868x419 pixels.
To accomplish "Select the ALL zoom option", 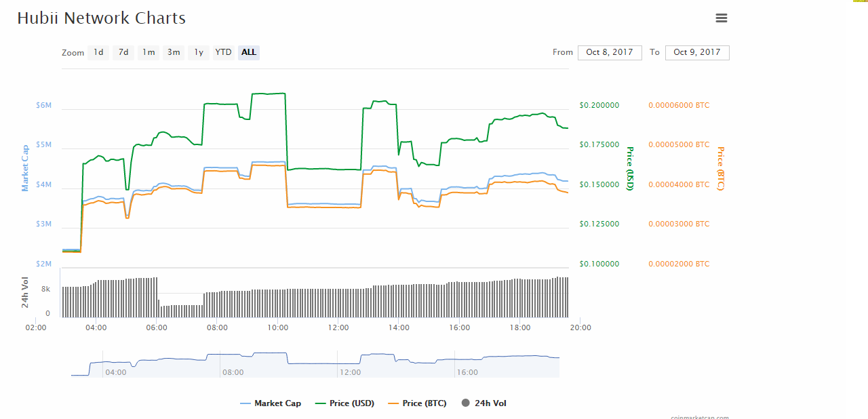I will (249, 52).
